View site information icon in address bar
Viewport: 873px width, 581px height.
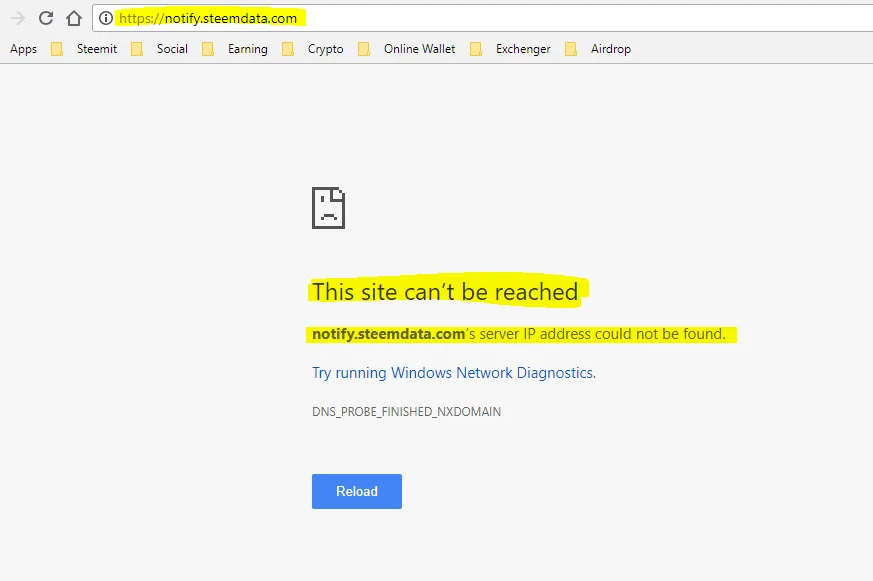tap(106, 18)
